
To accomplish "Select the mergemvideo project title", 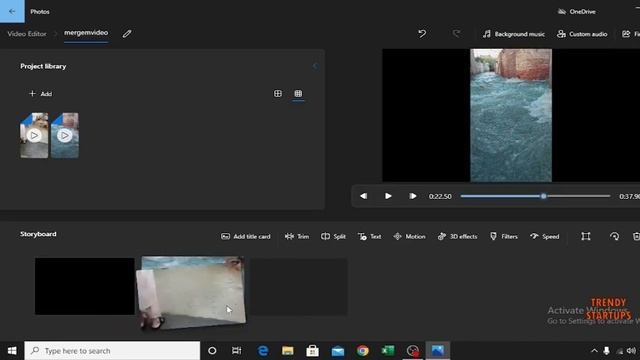I will [x=86, y=33].
